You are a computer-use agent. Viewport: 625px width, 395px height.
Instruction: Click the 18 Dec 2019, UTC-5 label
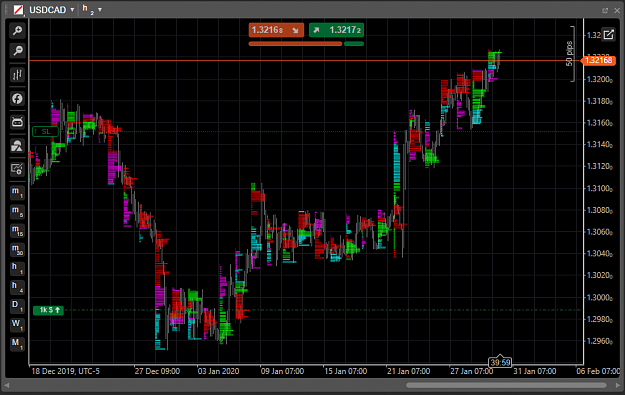(65, 371)
